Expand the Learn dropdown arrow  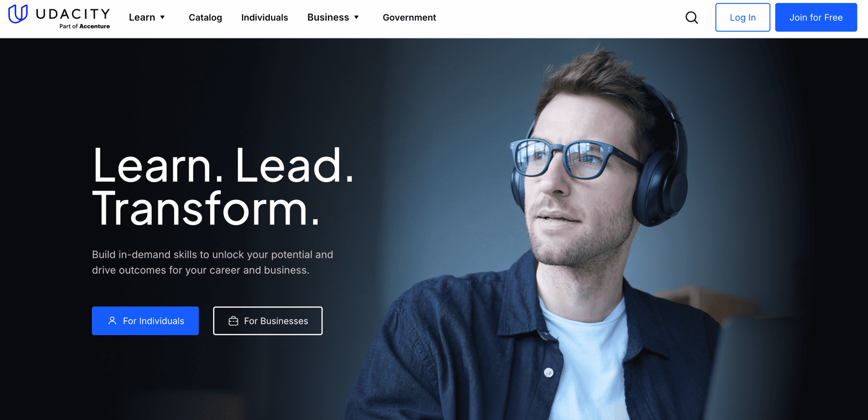pos(162,17)
